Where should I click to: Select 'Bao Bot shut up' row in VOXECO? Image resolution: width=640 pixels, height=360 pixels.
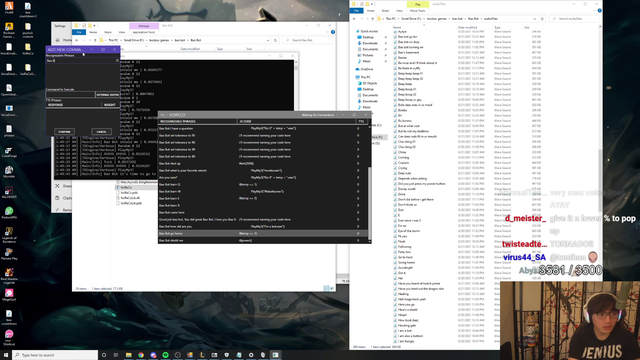click(263, 163)
